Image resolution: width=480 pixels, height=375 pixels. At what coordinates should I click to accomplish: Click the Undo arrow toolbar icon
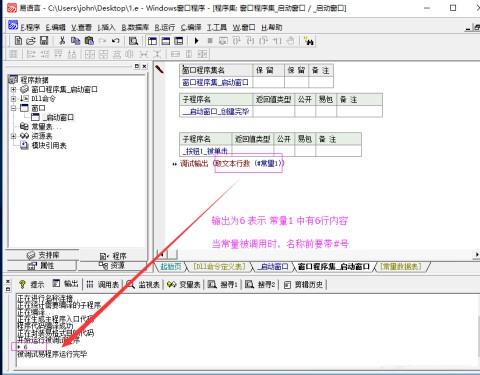[x=116, y=41]
